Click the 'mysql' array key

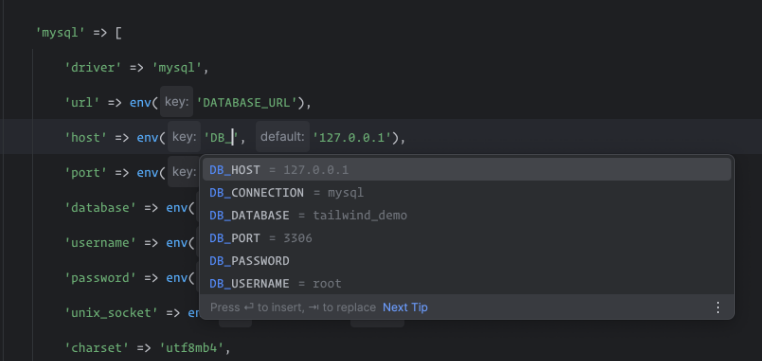pyautogui.click(x=61, y=33)
